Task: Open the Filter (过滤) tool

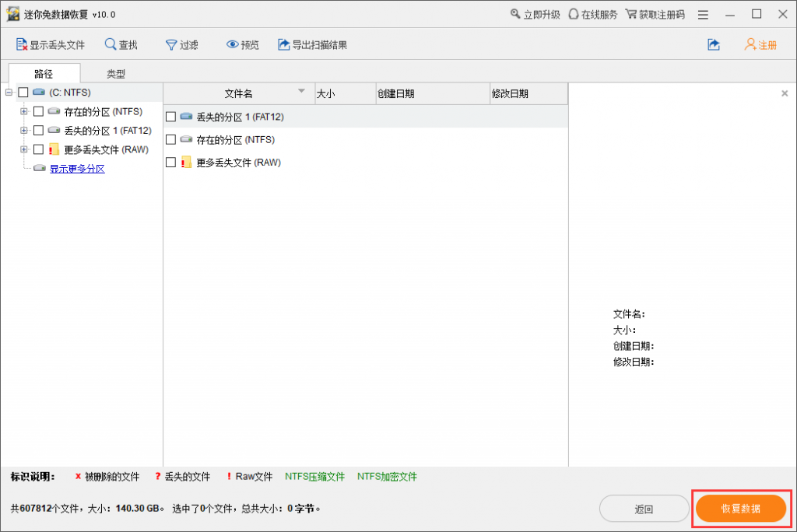Action: coord(181,44)
